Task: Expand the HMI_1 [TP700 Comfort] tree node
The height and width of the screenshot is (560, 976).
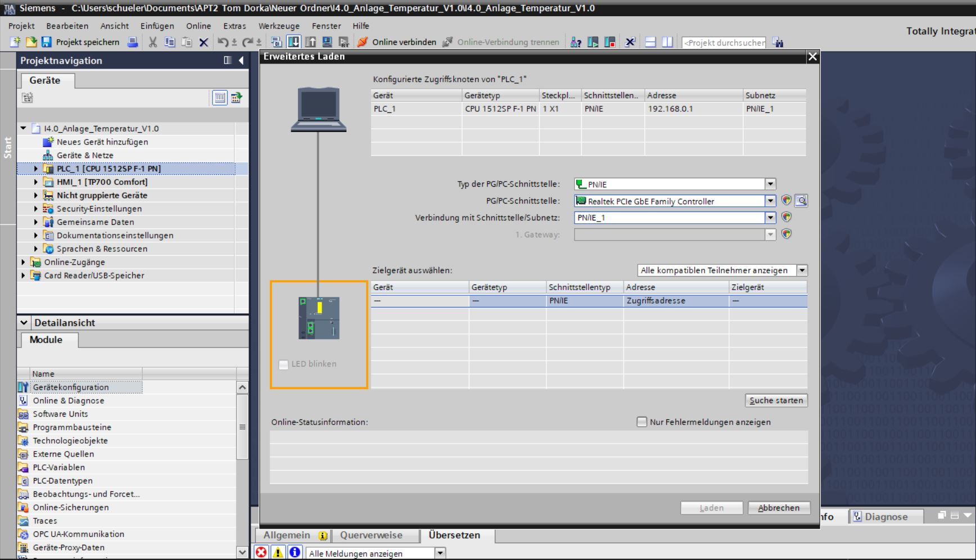Action: (x=36, y=182)
